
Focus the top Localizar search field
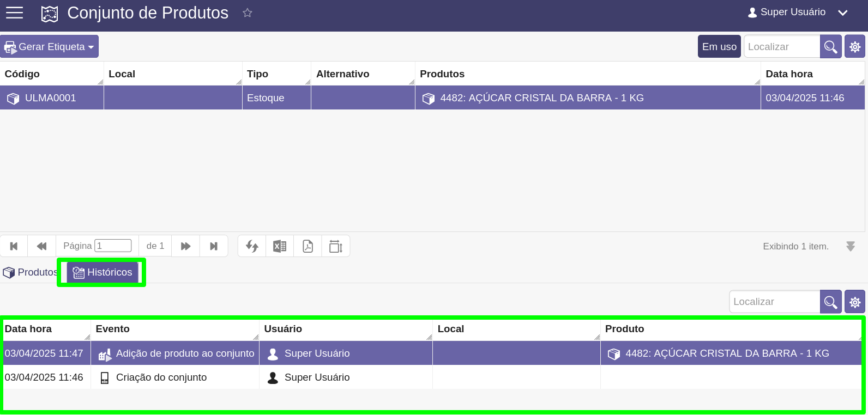[782, 47]
